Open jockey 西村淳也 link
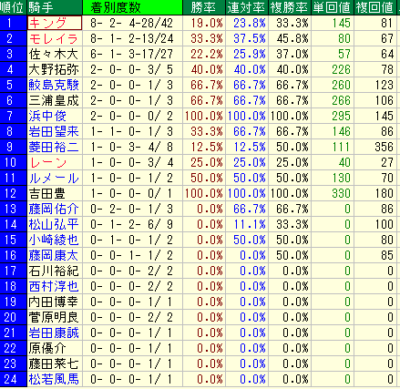The width and height of the screenshot is (400, 389). pyautogui.click(x=54, y=287)
